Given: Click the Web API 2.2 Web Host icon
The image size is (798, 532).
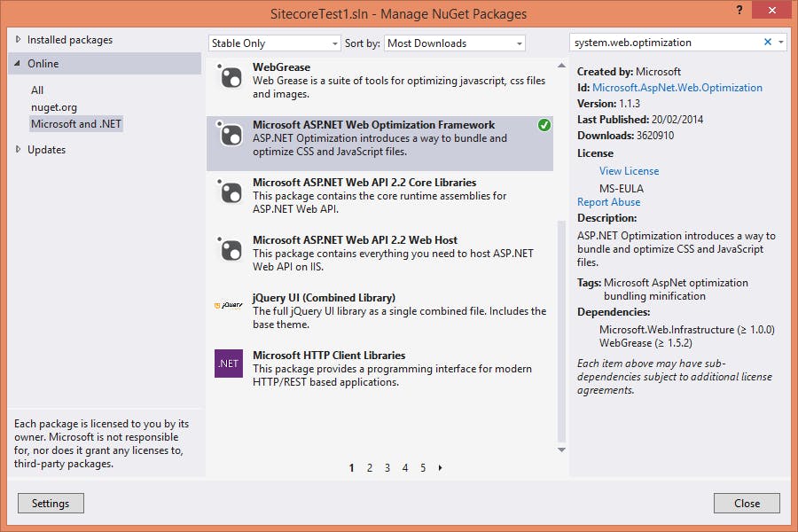Looking at the screenshot, I should click(x=230, y=249).
